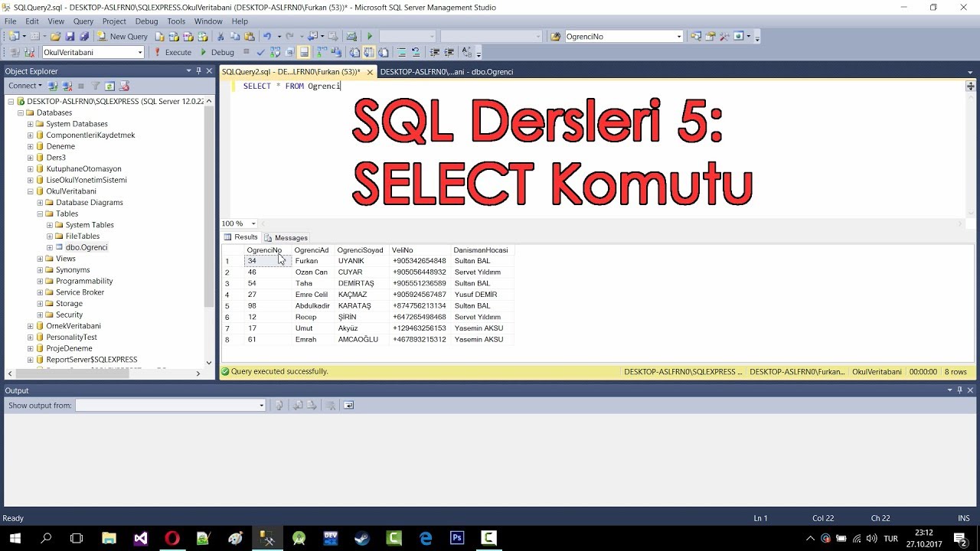Click the green Start play icon in top toolbar
The image size is (980, 551).
370,36
